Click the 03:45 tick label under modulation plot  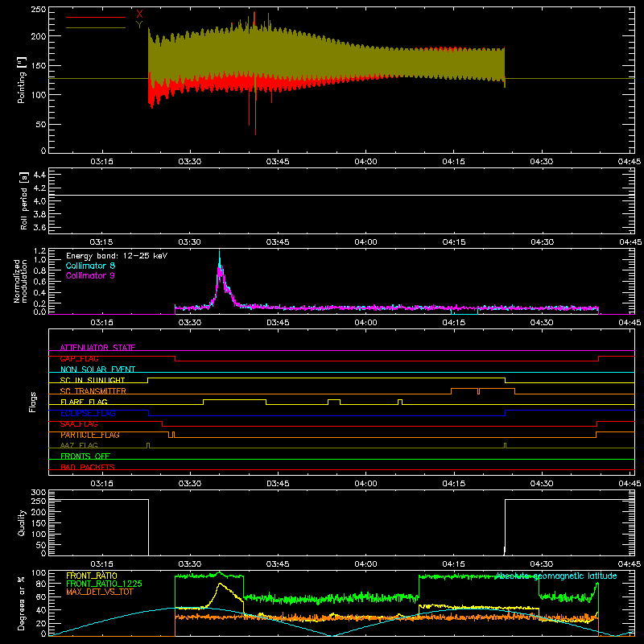point(278,323)
